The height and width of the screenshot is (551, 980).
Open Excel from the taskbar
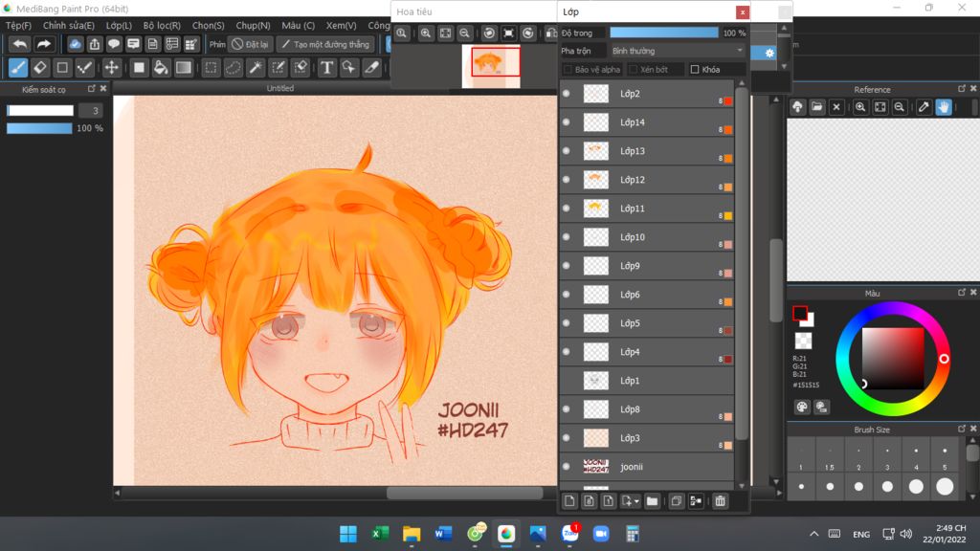pyautogui.click(x=379, y=534)
